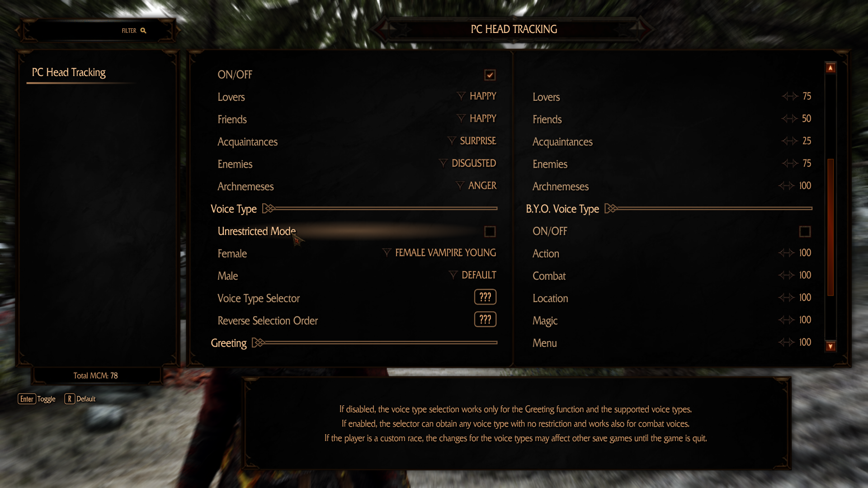Click the Reverse Selection Order button

(x=485, y=320)
